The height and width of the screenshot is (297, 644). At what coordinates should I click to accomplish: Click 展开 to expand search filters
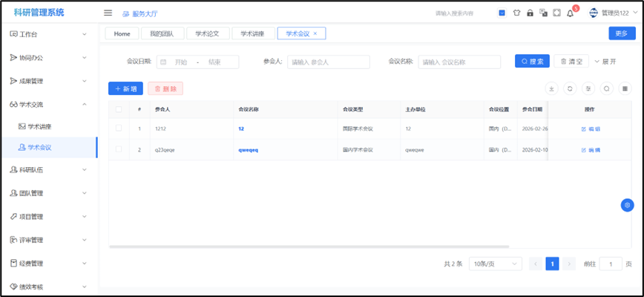(x=605, y=62)
